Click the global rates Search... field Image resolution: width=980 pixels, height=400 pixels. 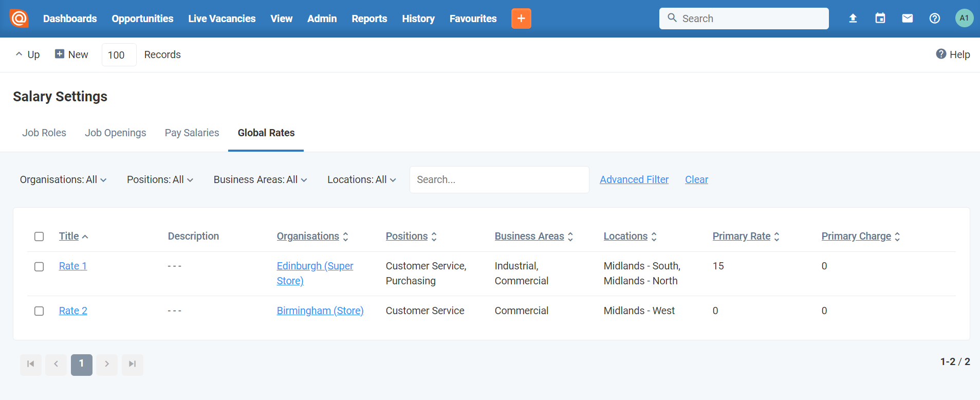(x=500, y=179)
